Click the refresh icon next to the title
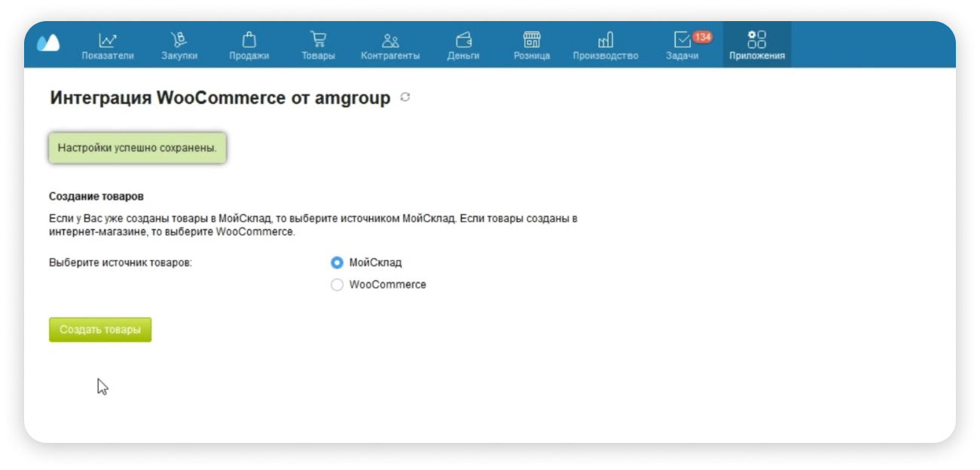 point(405,97)
